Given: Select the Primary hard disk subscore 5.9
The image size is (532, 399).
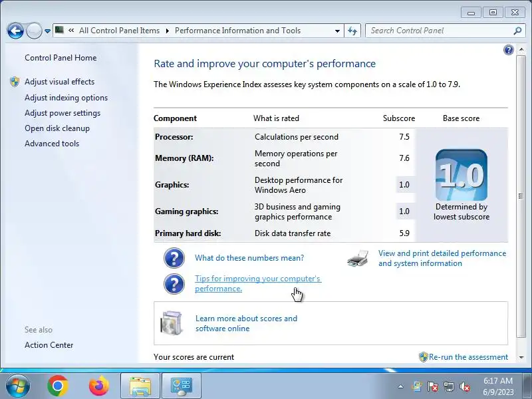Looking at the screenshot, I should click(x=404, y=233).
